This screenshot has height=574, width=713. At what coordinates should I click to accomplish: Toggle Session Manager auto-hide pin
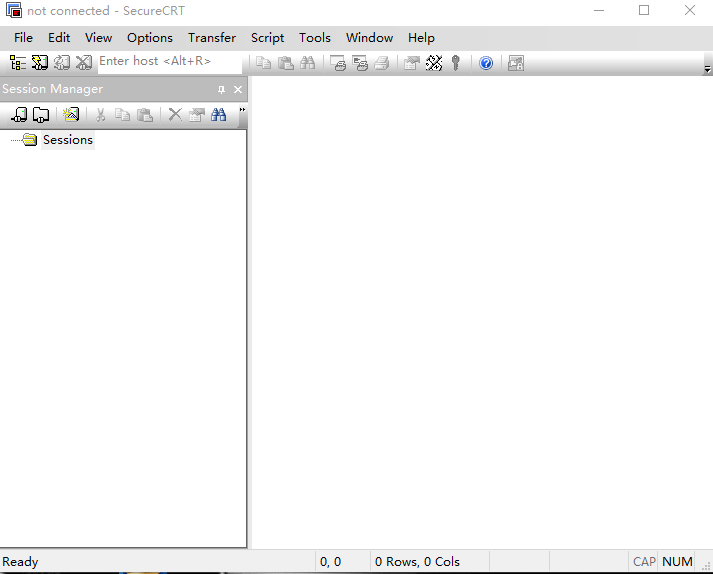click(221, 90)
